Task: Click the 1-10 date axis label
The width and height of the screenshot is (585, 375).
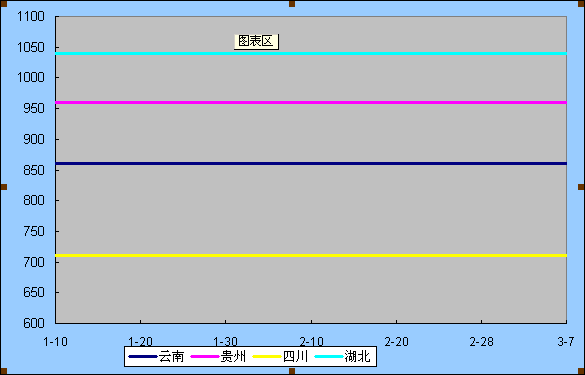Action: (x=56, y=341)
